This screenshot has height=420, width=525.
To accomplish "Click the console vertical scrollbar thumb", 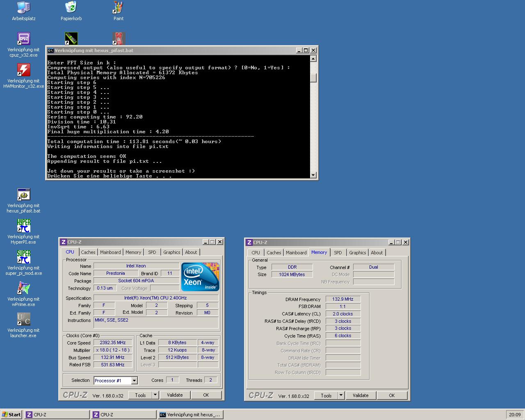I will coord(313,78).
